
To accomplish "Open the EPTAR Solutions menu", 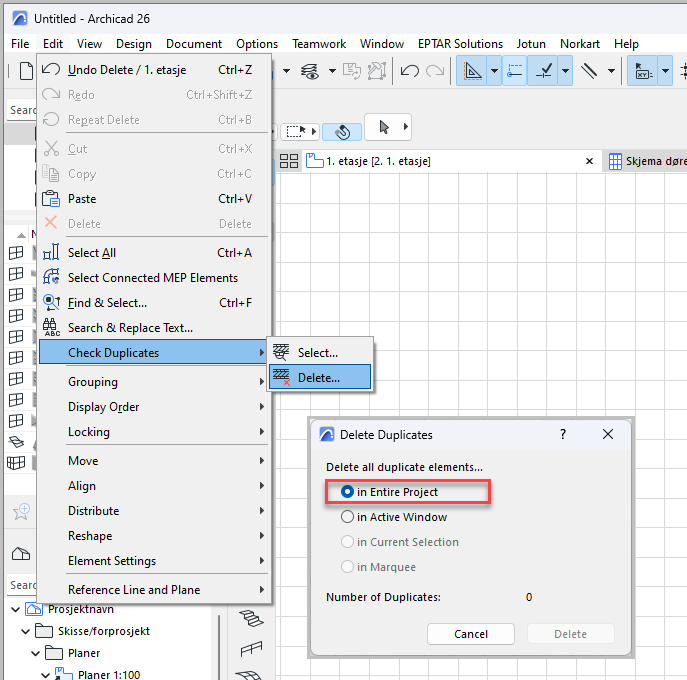I will click(460, 44).
